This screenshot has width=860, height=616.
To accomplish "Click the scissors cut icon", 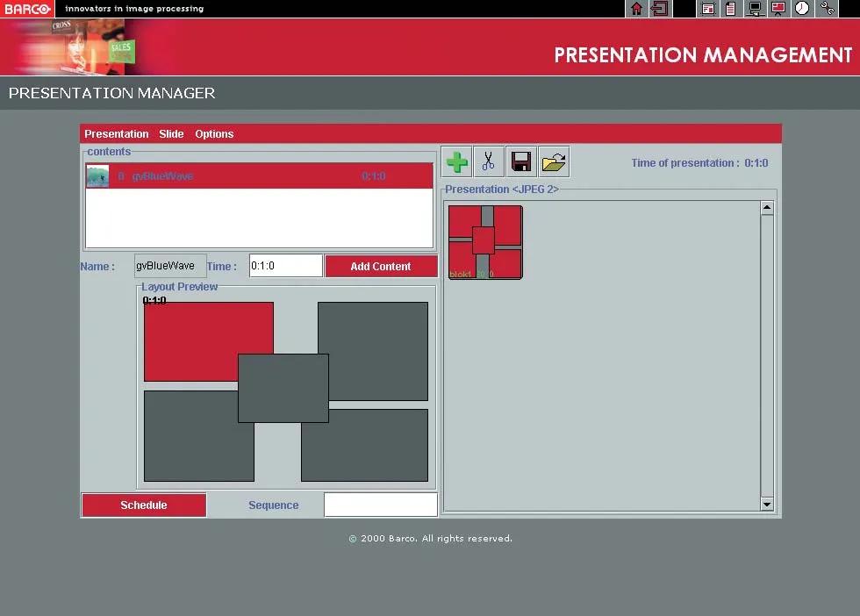I will click(489, 161).
